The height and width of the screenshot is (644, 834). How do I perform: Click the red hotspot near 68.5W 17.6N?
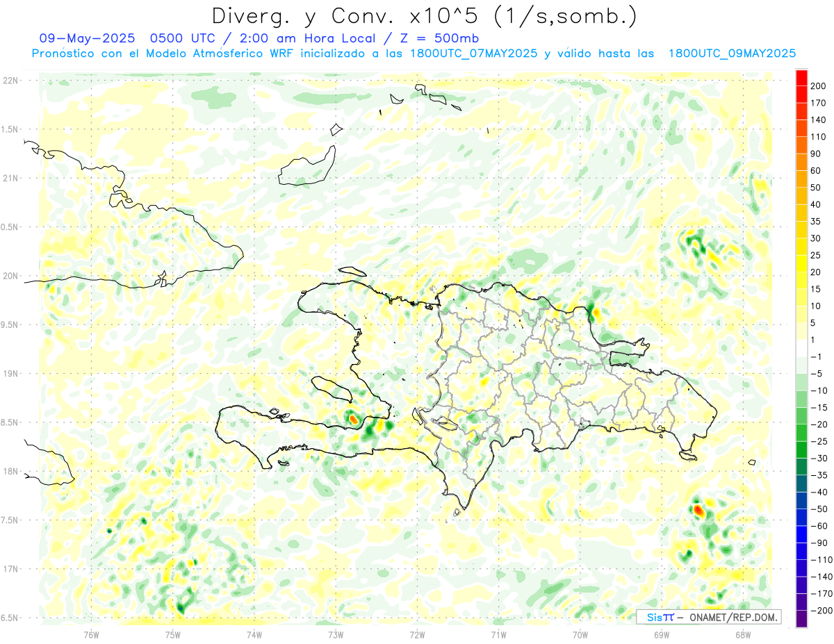tap(698, 510)
